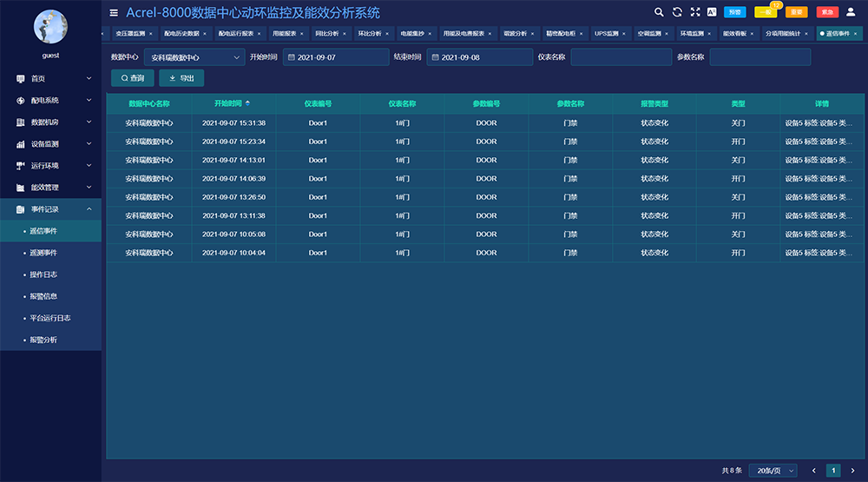Click the guest avatar picture

point(50,27)
